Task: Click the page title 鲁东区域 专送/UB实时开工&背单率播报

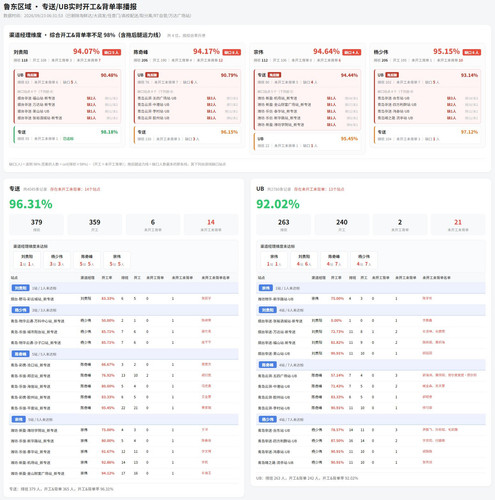Action: pos(70,7)
